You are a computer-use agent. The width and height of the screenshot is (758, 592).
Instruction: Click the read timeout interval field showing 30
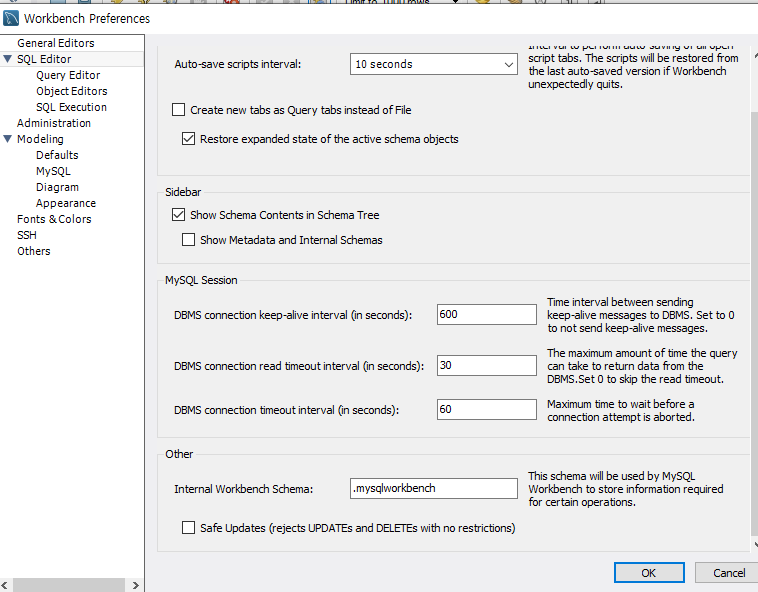tap(486, 365)
